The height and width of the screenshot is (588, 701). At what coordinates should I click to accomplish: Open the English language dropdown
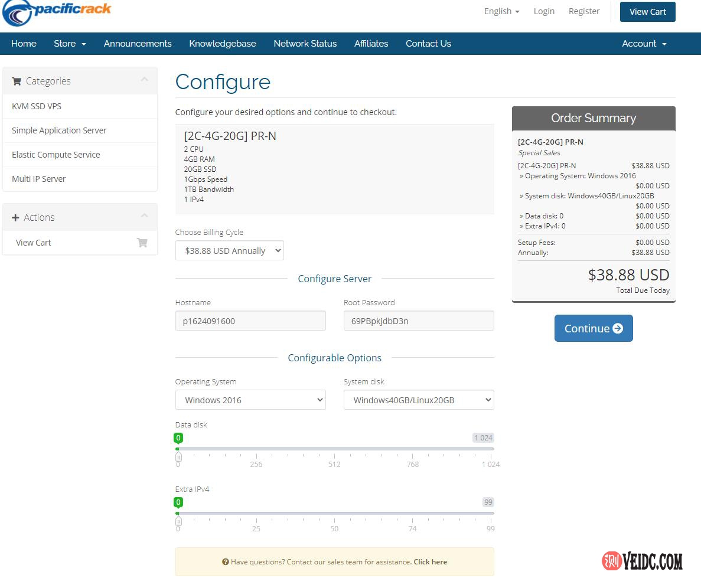tap(501, 11)
